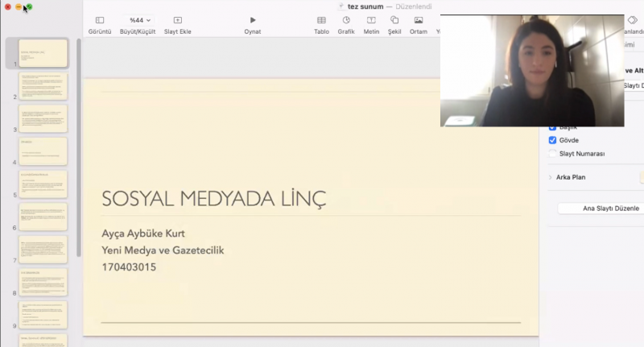
Task: Open the Grafik chart tool
Action: [346, 20]
